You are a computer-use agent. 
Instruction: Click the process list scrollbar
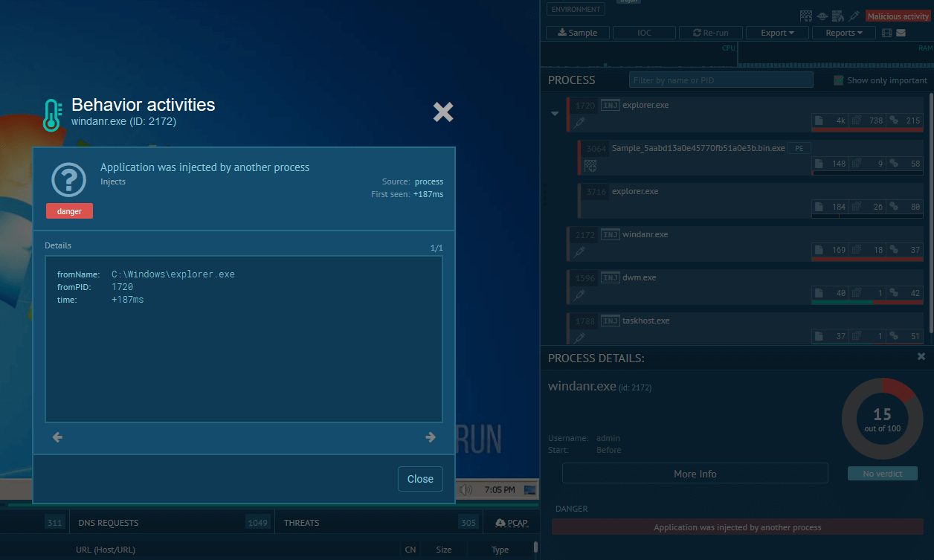(x=931, y=212)
